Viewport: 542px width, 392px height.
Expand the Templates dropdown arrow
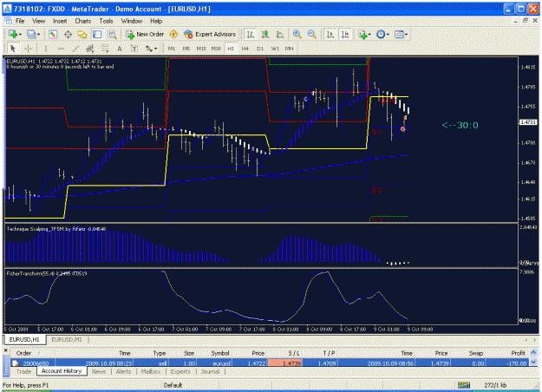pos(406,34)
